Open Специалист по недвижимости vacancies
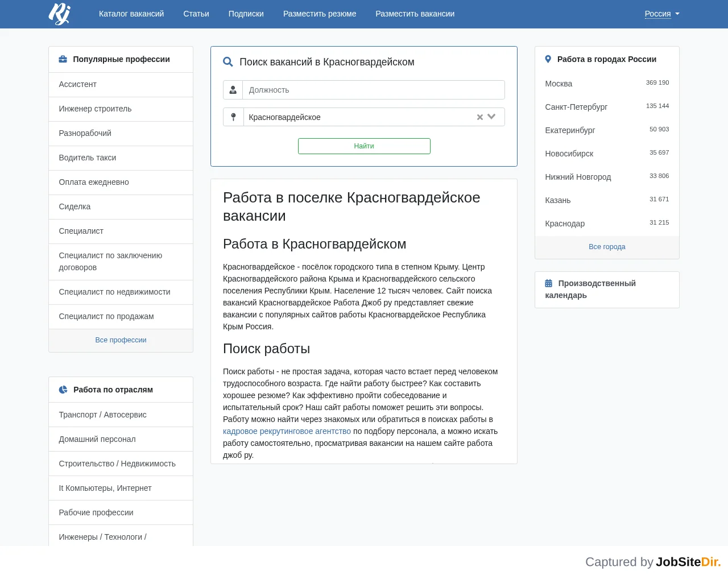 (121, 292)
